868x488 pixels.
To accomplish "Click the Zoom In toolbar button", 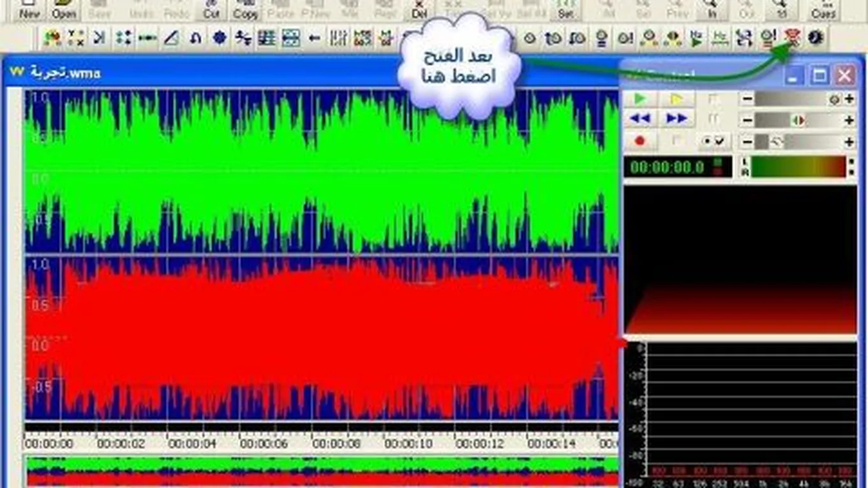I will pyautogui.click(x=712, y=9).
